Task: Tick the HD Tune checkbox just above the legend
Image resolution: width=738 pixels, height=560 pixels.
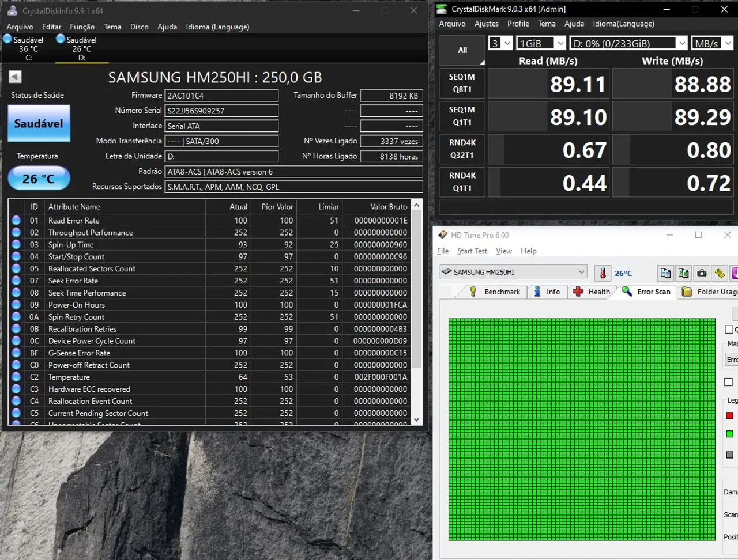Action: 729,382
